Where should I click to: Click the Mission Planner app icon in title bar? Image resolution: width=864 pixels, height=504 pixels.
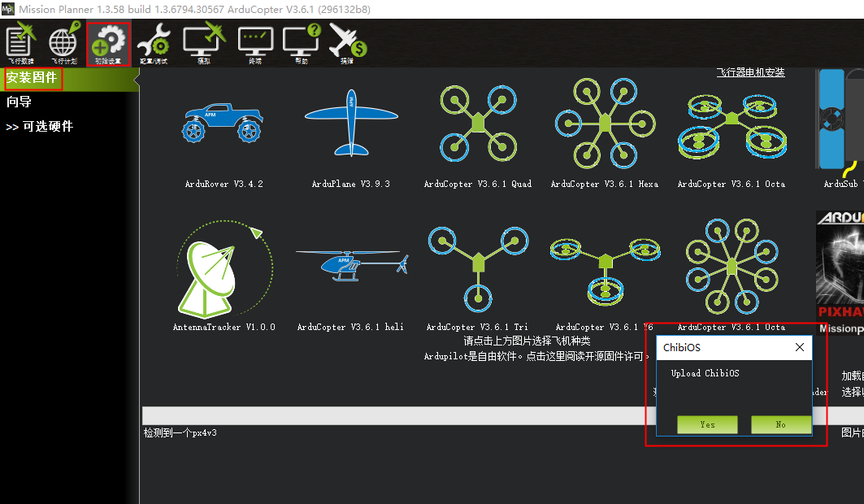click(7, 9)
